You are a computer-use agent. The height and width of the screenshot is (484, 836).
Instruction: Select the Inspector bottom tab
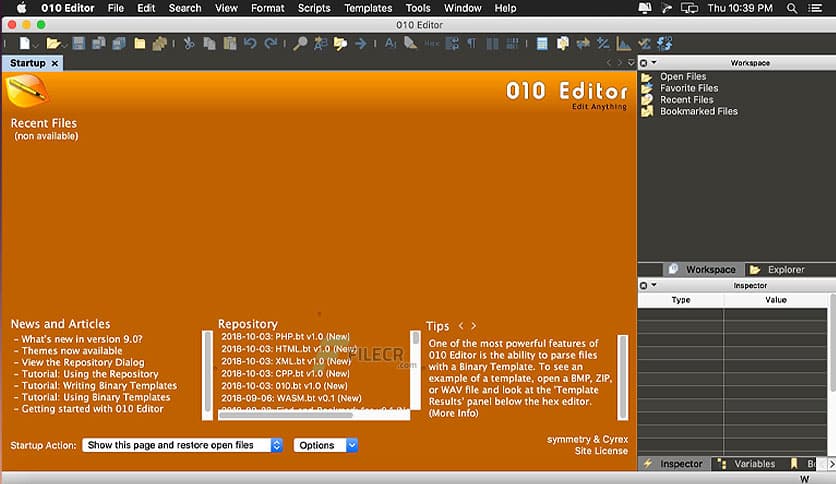click(674, 464)
